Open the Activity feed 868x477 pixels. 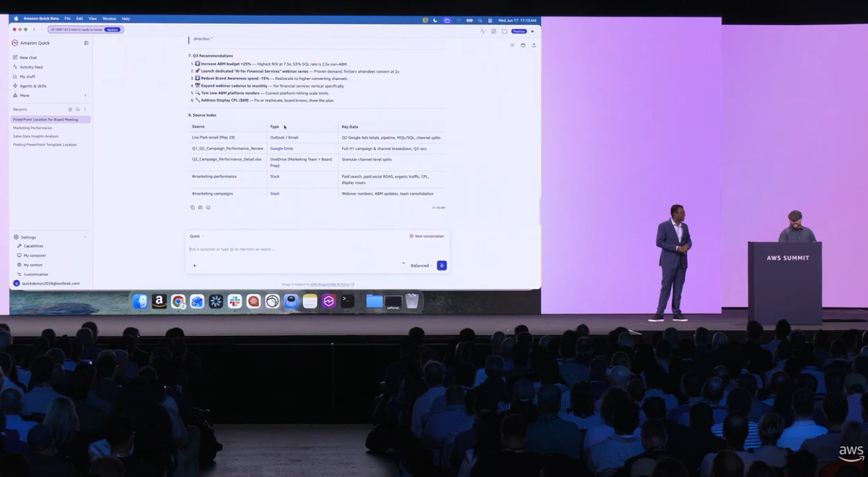point(28,67)
